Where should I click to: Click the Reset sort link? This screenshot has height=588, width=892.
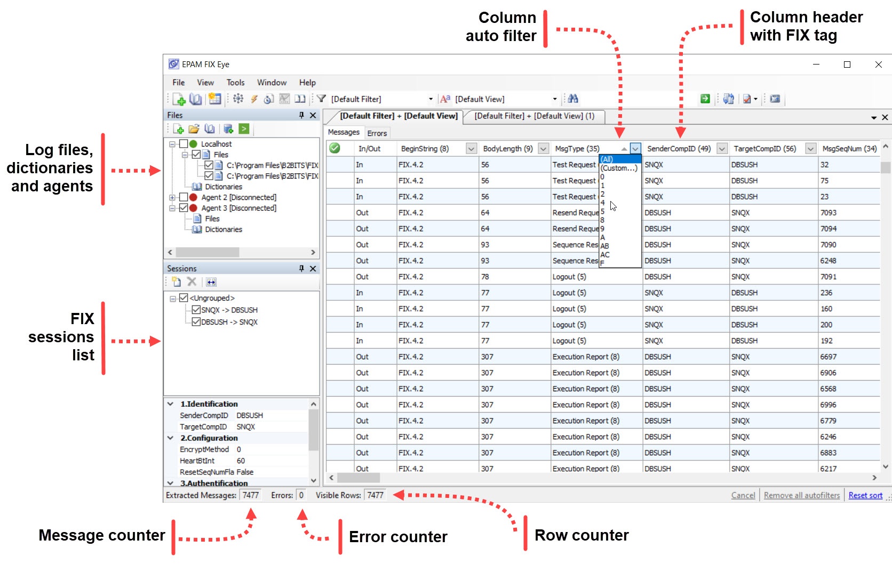pyautogui.click(x=865, y=495)
